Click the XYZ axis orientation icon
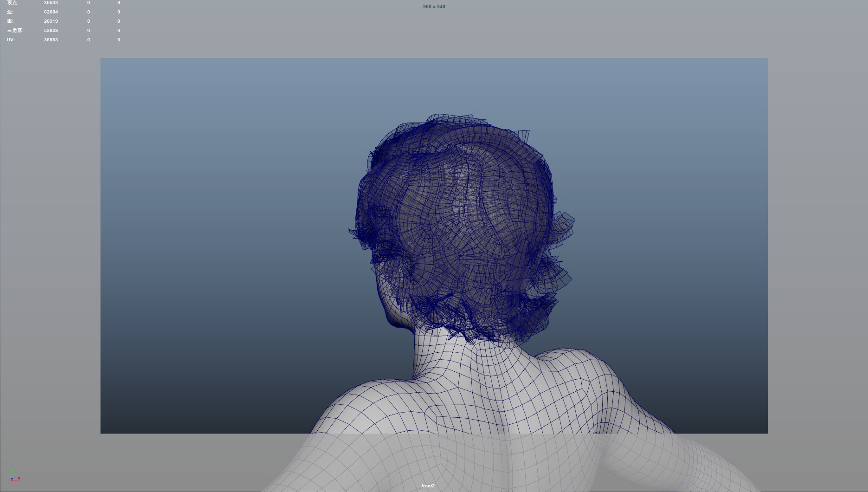Viewport: 868px width, 492px height. tap(15, 476)
